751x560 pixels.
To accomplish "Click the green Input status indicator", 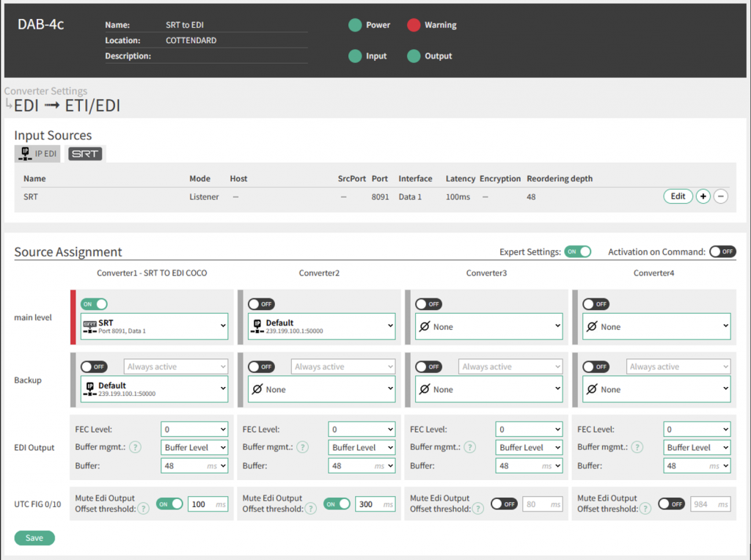I will 355,56.
